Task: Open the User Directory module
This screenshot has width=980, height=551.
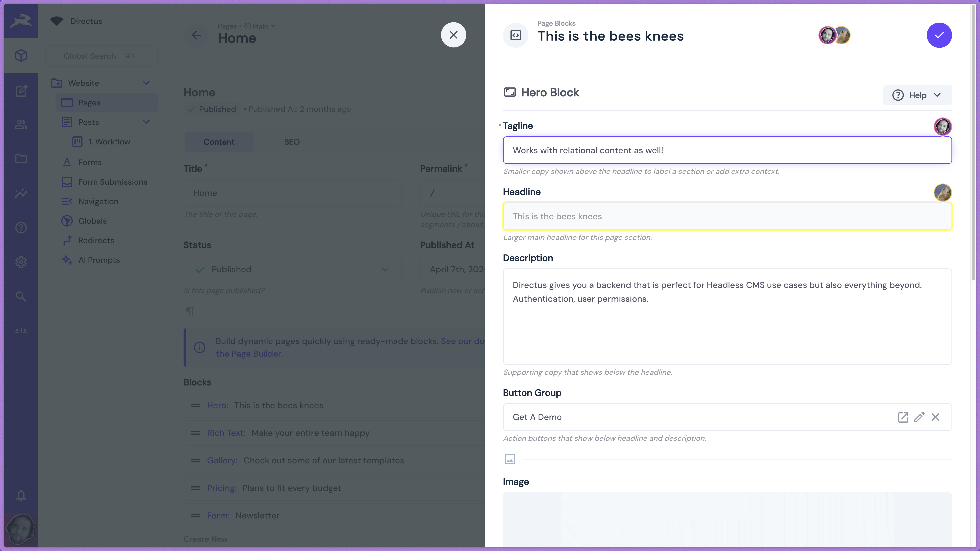Action: pyautogui.click(x=20, y=124)
